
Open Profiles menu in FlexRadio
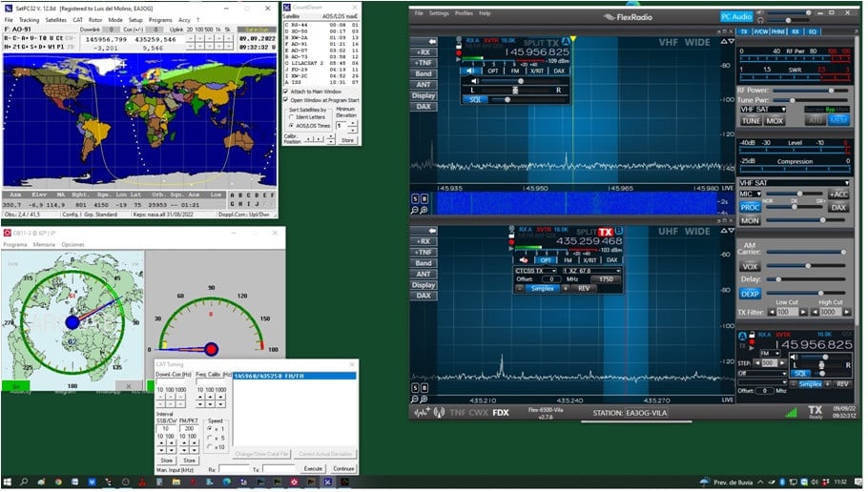tap(464, 13)
